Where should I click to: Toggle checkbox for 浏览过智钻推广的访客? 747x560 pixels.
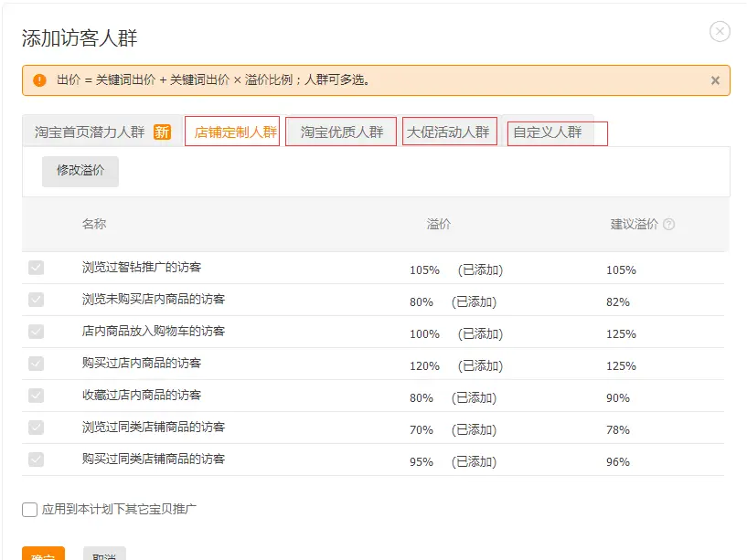tap(36, 268)
